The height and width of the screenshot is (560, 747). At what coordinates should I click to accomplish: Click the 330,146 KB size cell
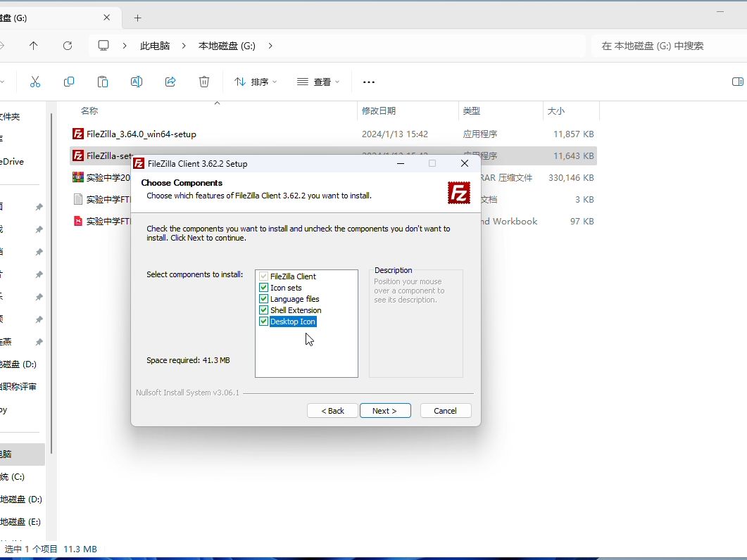(x=571, y=177)
